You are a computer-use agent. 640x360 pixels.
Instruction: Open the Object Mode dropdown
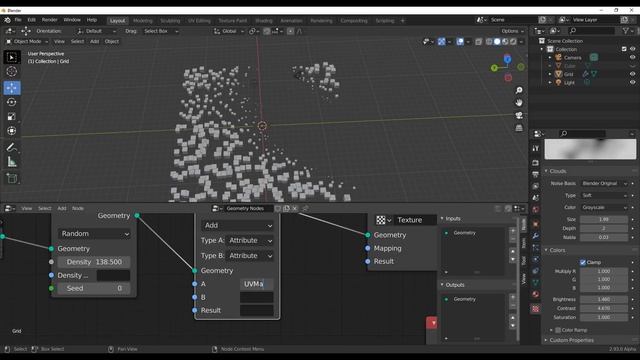27,42
